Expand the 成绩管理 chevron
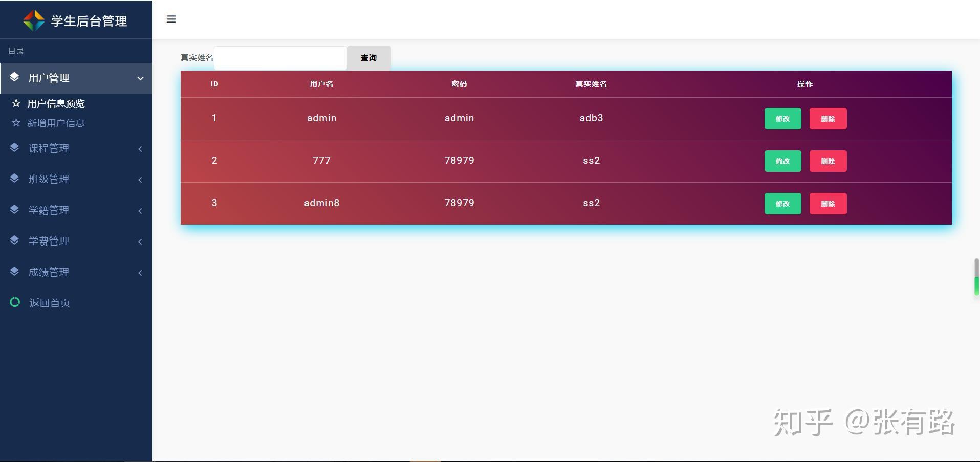Viewport: 980px width, 462px height. 140,273
